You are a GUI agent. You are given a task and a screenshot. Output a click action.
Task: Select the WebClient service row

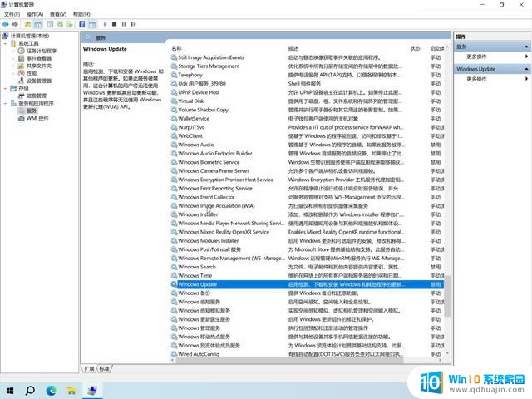[x=307, y=136]
